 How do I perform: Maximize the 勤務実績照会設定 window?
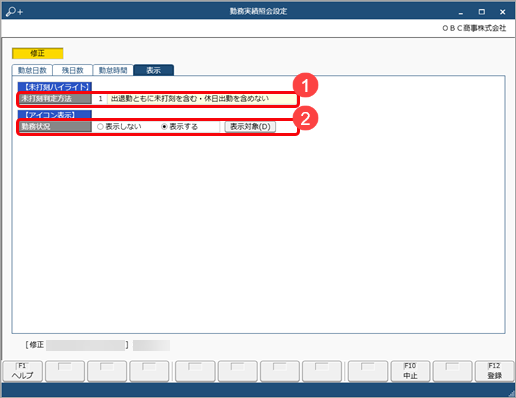pyautogui.click(x=482, y=12)
